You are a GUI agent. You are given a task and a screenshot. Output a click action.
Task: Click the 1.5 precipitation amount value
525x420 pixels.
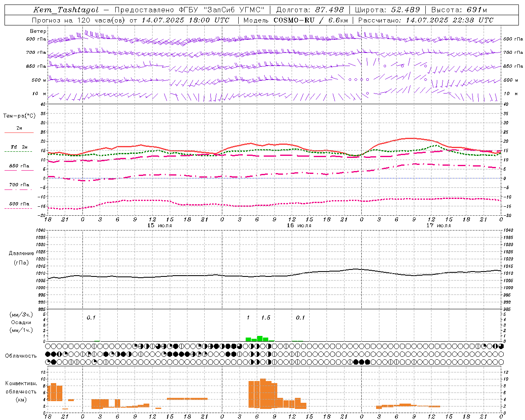[x=266, y=317]
